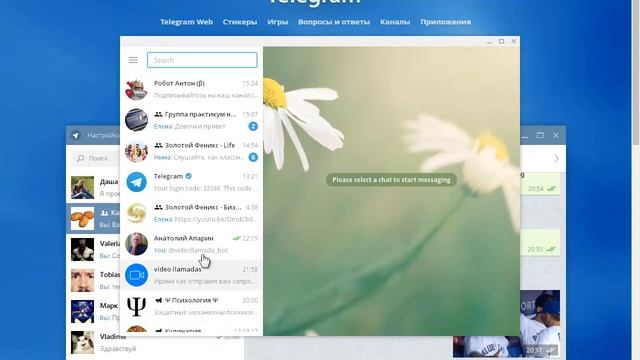Minimize the front Telegram window
Screen dimensions: 640x360
(489, 42)
